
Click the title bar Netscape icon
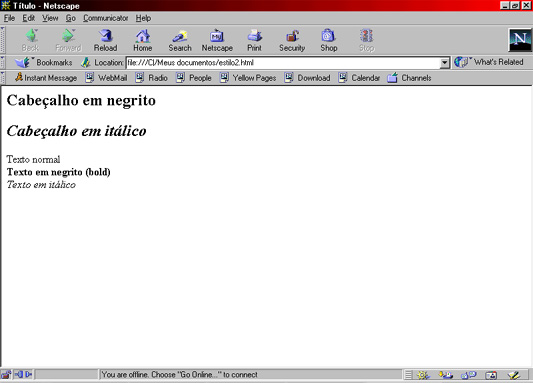[x=6, y=5]
